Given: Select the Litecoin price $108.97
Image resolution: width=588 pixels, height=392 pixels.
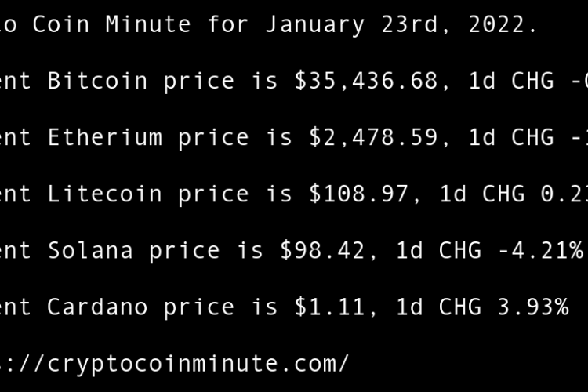Looking at the screenshot, I should point(359,194).
